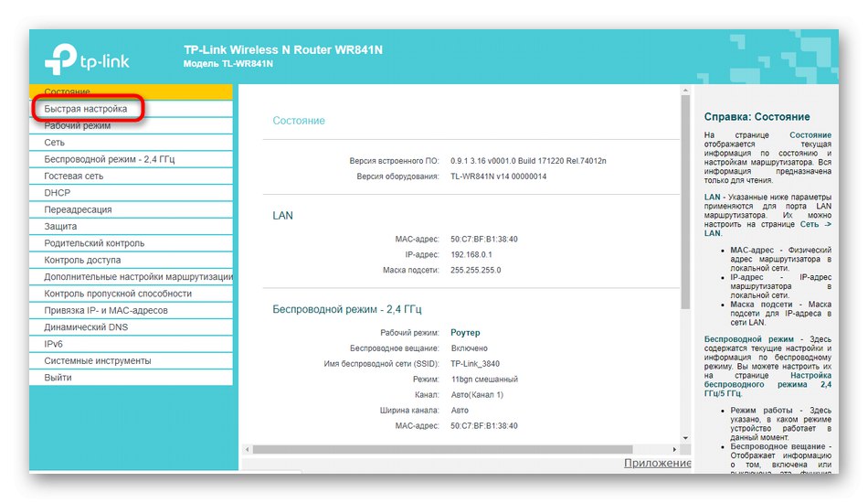Click the horizontal scrollbar thumb
Image resolution: width=868 pixels, height=503 pixels.
click(442, 449)
